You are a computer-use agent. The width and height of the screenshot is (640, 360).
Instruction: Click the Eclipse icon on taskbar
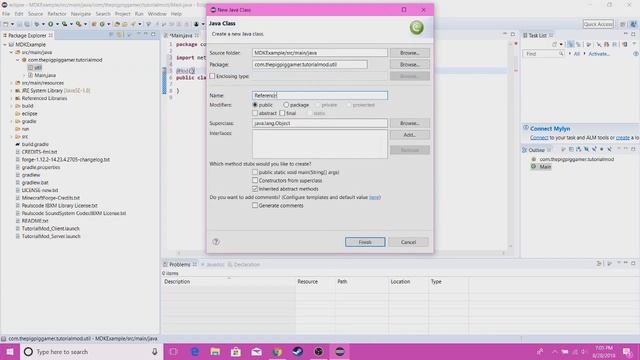pos(340,351)
